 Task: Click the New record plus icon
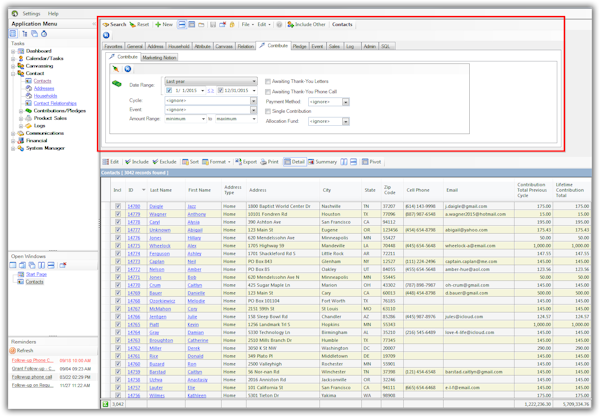point(159,23)
